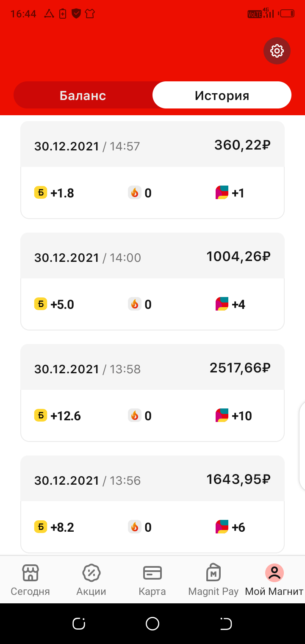Tap Android back navigation button
This screenshot has height=644, width=305.
click(x=226, y=624)
